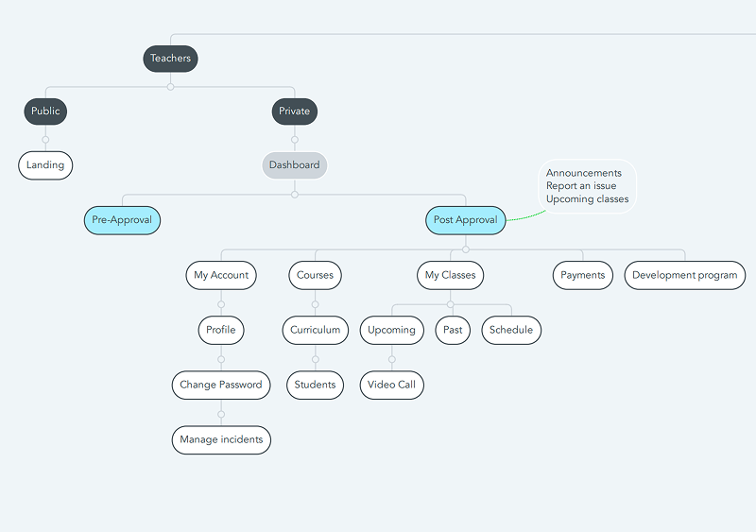Collapse branches under the Teachers node circle
Image resolution: width=756 pixels, height=532 pixels.
[x=170, y=87]
